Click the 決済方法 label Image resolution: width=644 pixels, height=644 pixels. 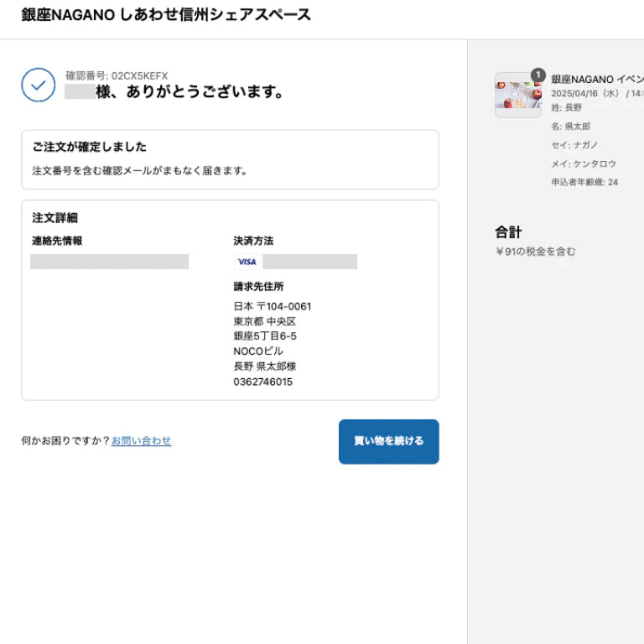pos(253,241)
